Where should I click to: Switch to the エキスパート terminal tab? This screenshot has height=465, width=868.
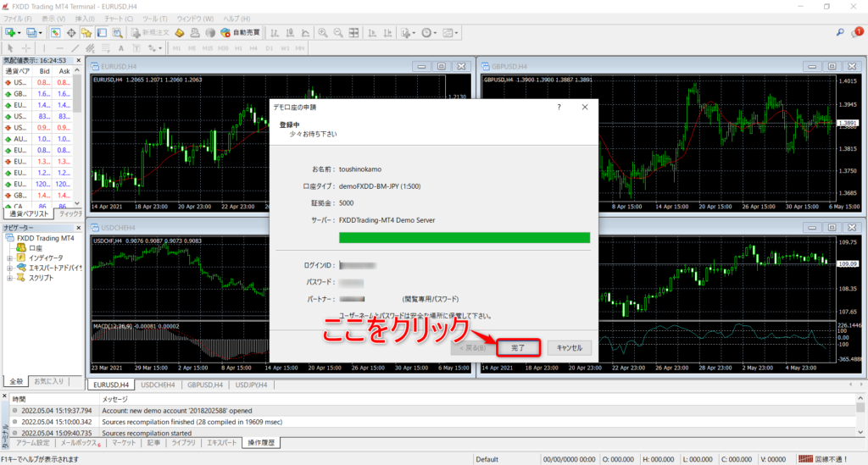221,443
